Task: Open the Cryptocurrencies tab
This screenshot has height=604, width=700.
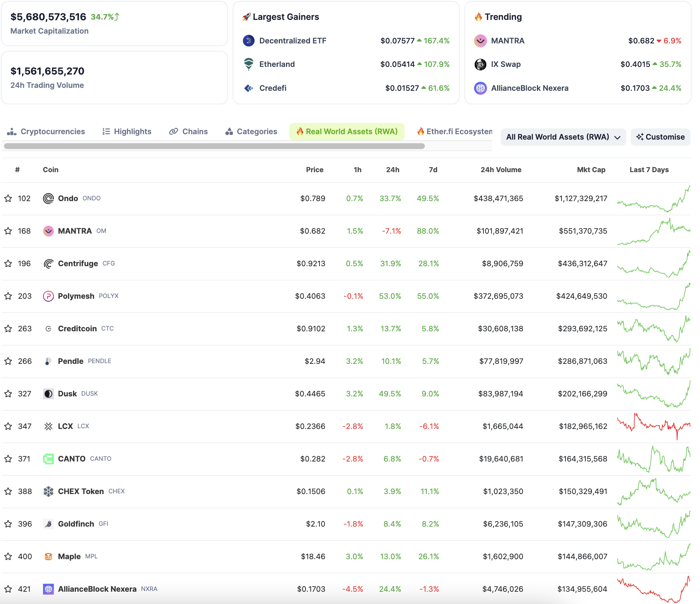Action: tap(46, 132)
